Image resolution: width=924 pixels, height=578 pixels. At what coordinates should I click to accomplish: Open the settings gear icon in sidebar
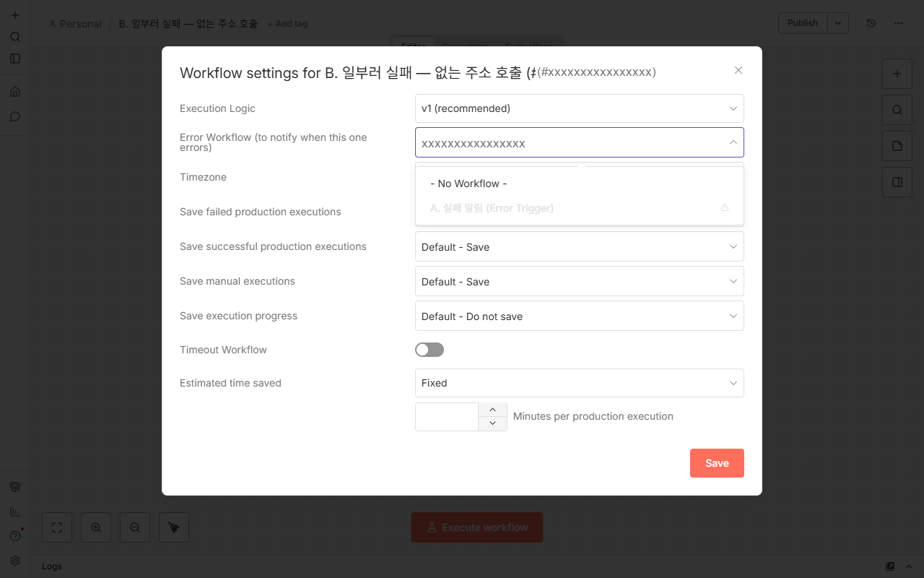click(15, 561)
